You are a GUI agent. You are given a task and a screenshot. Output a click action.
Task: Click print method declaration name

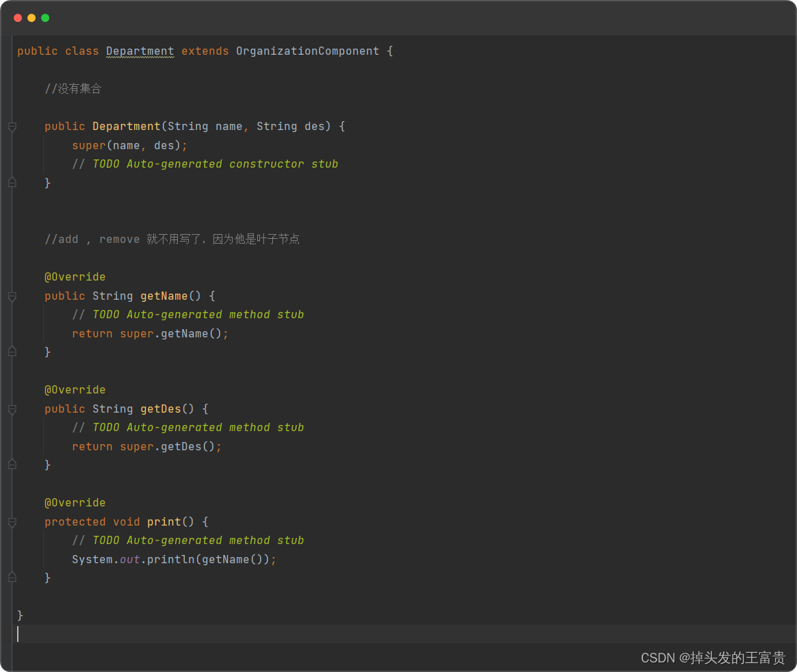(164, 521)
